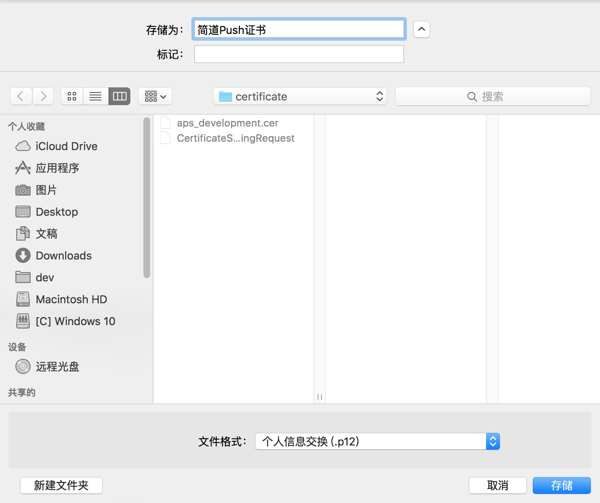Click the first column resize handle

tap(320, 397)
